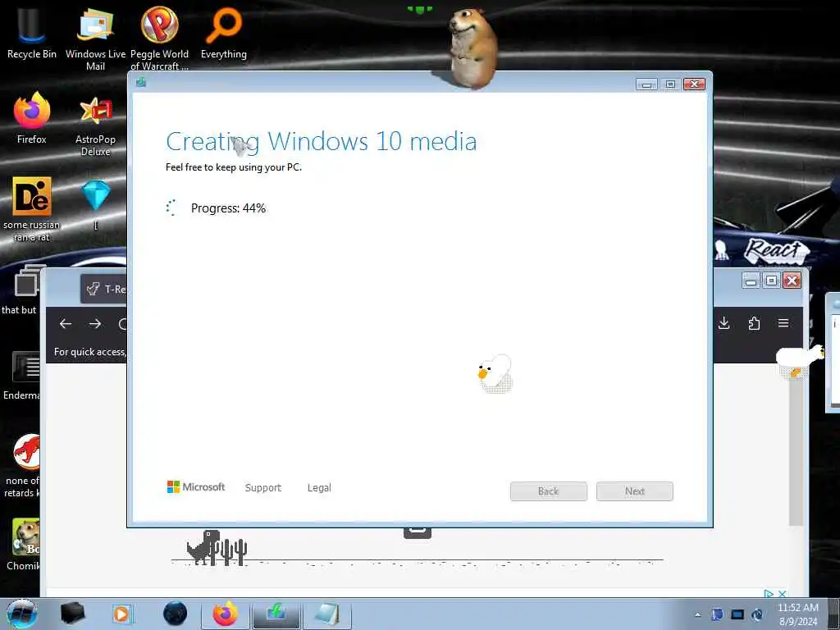Open the Support link in Windows 10 setup
This screenshot has width=840, height=630.
(263, 487)
